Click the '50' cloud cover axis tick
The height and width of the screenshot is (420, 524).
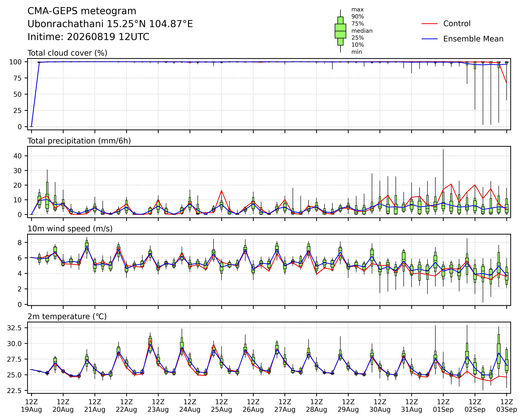(x=18, y=94)
